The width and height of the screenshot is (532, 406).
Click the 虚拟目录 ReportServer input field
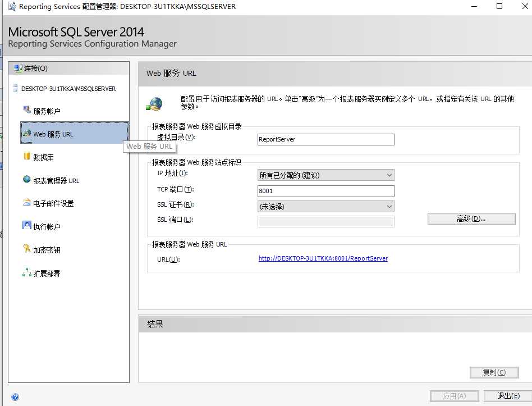326,139
